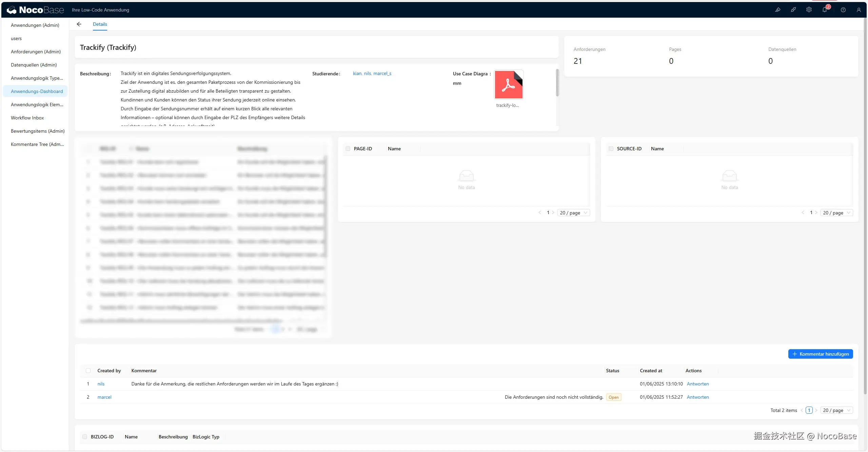Check the BIZLOG-ID header checkbox
Screen dimensions: 868x452
85,437
